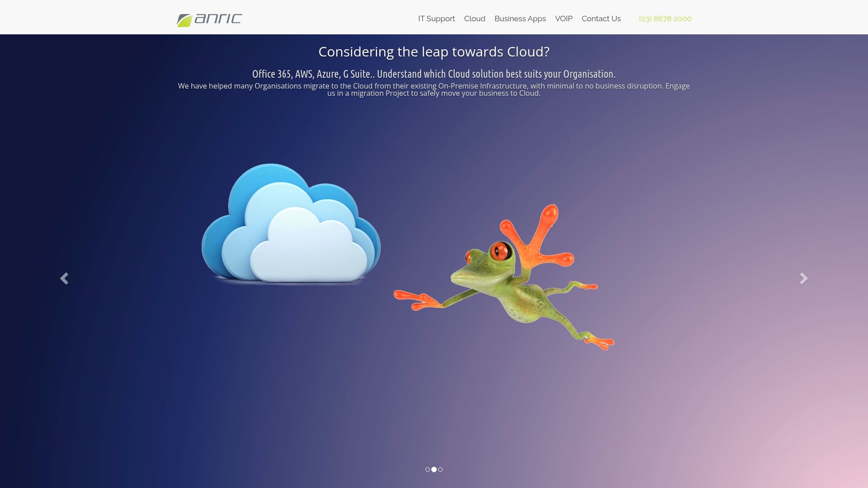Click the leaping frog image

click(504, 277)
